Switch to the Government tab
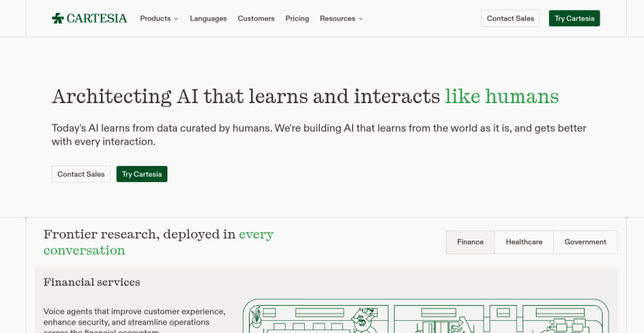This screenshot has width=644, height=333. (x=585, y=242)
